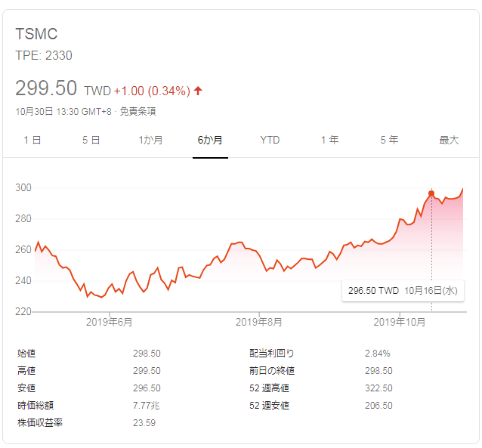Screen dimensions: 482x448
Task: Click the 2019年8月 axis label
Action: click(x=258, y=322)
